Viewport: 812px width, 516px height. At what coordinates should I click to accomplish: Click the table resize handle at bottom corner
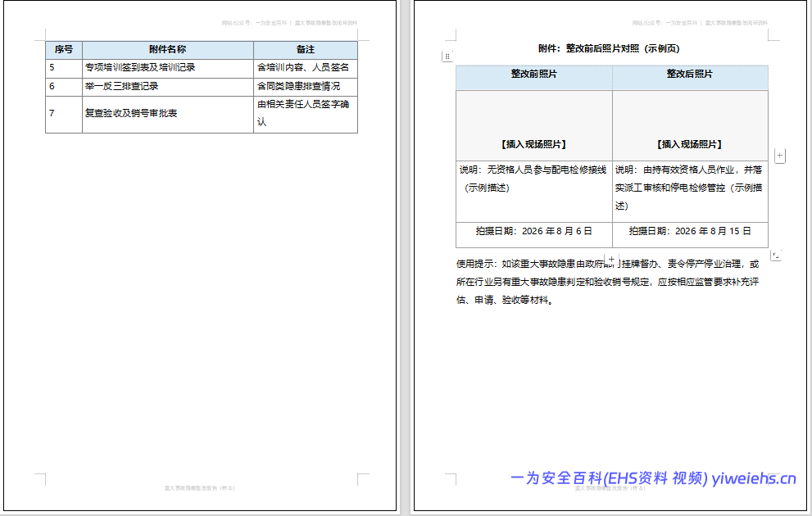coord(776,256)
